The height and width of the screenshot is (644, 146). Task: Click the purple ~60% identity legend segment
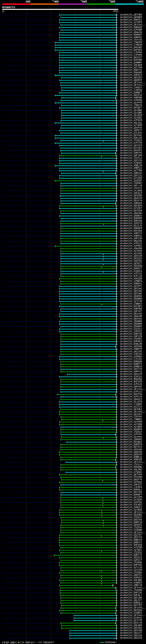[73, 4]
